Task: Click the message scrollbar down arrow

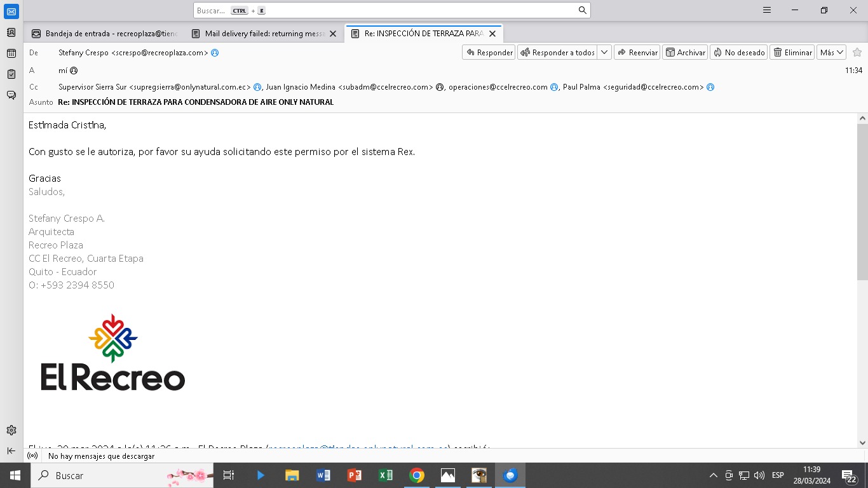Action: (x=862, y=443)
